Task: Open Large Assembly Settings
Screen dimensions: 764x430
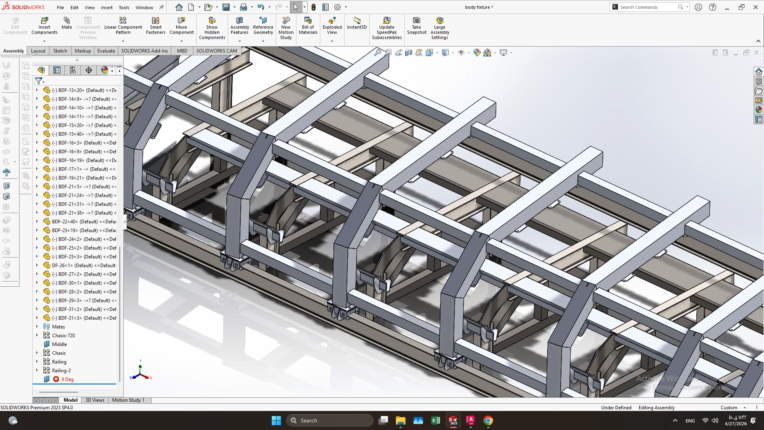Action: click(439, 28)
